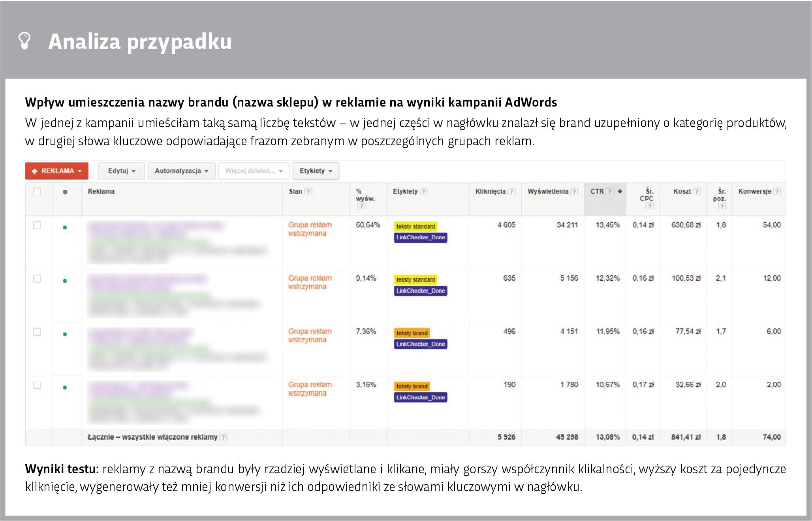The image size is (812, 521).
Task: Click teksty standard label in 9,14% row
Action: (x=415, y=280)
